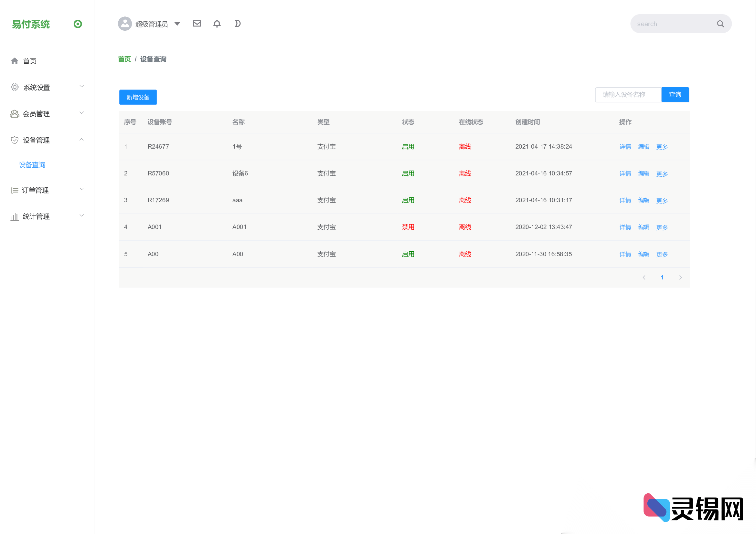The image size is (756, 534).
Task: Click next page arrow in pagination
Action: pos(680,278)
